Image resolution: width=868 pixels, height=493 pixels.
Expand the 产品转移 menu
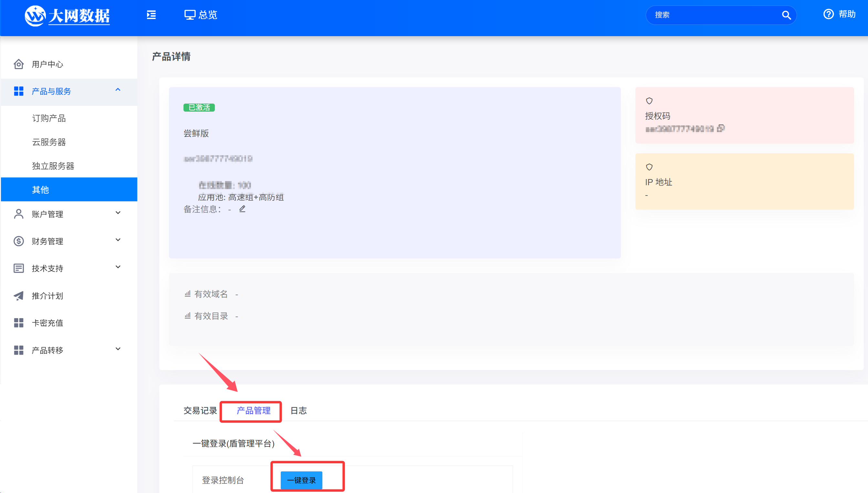tap(118, 349)
